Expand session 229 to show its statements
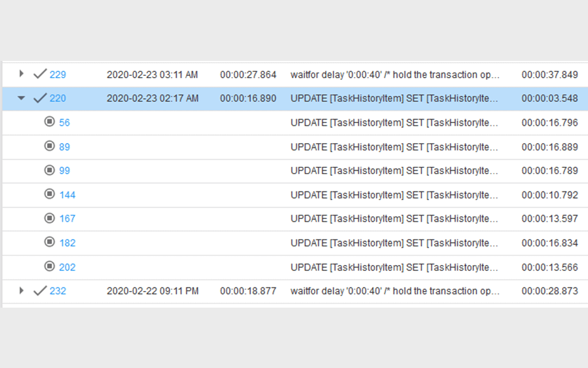This screenshot has width=588, height=368. pyautogui.click(x=21, y=74)
